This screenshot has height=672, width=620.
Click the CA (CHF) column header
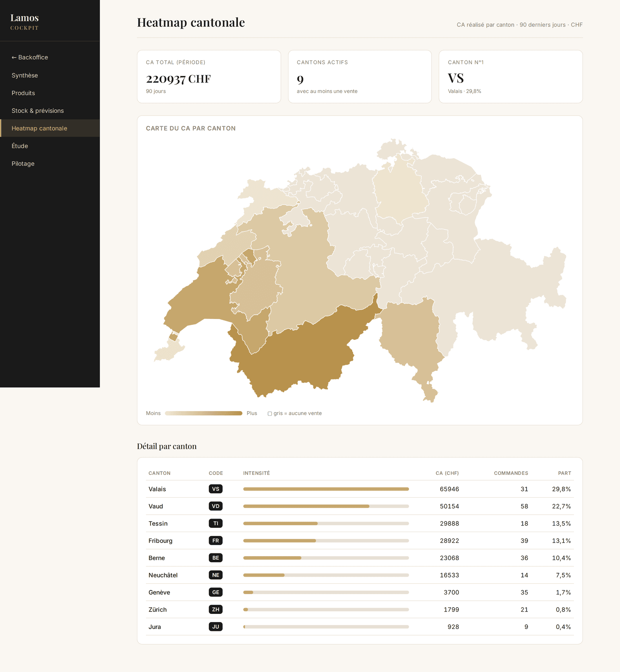click(447, 473)
